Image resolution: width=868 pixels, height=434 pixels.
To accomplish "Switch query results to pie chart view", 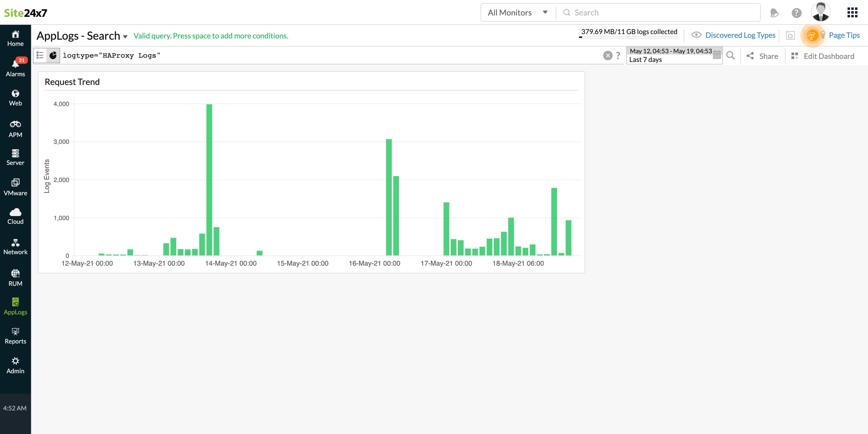I will (x=53, y=55).
